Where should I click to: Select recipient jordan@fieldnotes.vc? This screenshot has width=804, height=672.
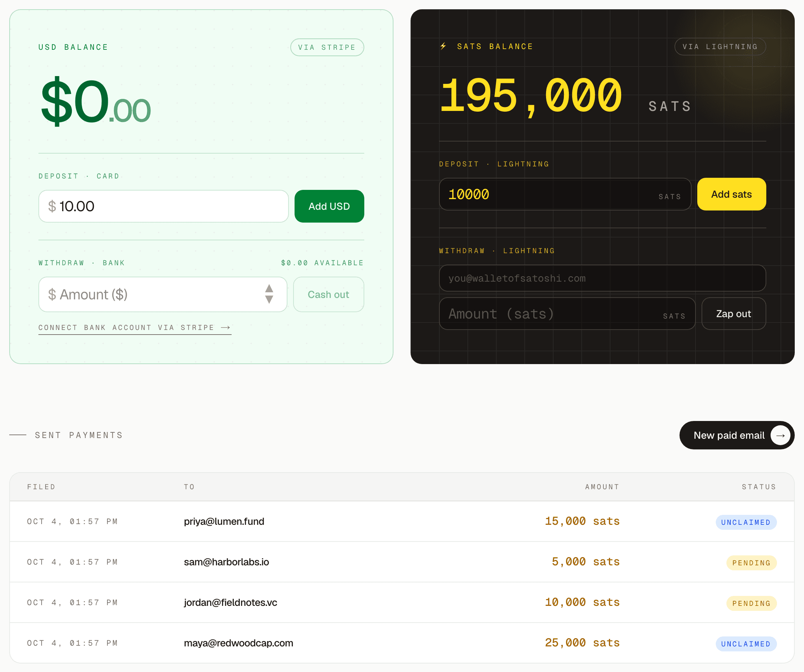pyautogui.click(x=231, y=603)
